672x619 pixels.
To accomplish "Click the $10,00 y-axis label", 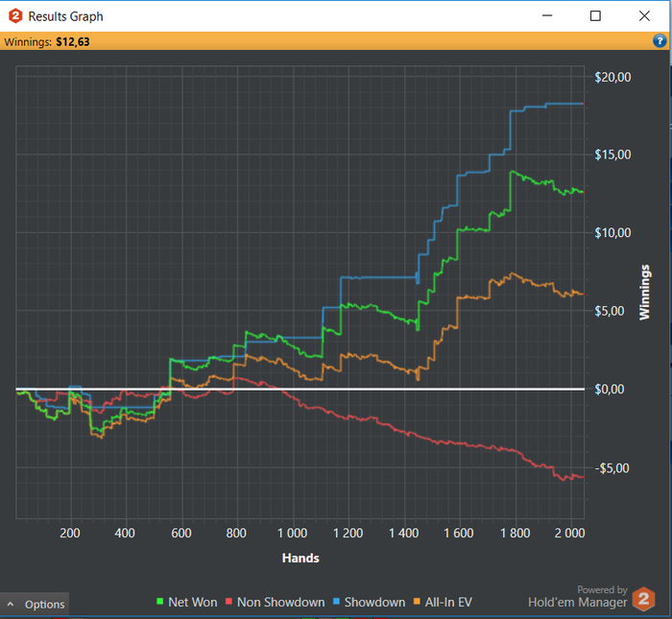I will point(612,232).
